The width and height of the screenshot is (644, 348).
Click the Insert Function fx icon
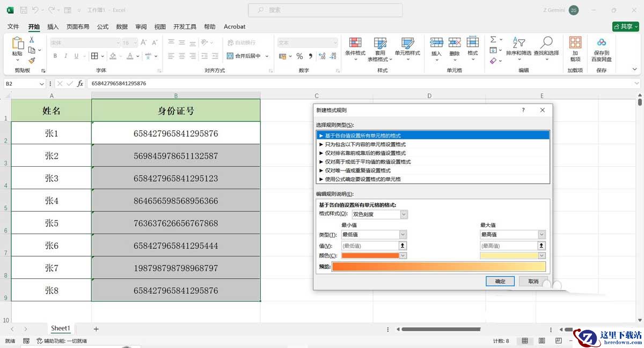point(80,84)
